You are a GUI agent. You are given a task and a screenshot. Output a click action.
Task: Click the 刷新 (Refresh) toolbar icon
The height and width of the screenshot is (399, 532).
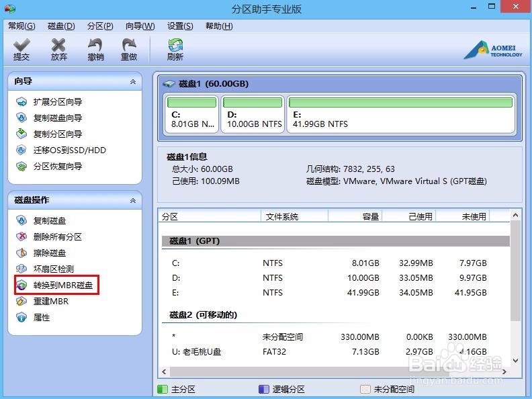pyautogui.click(x=175, y=45)
